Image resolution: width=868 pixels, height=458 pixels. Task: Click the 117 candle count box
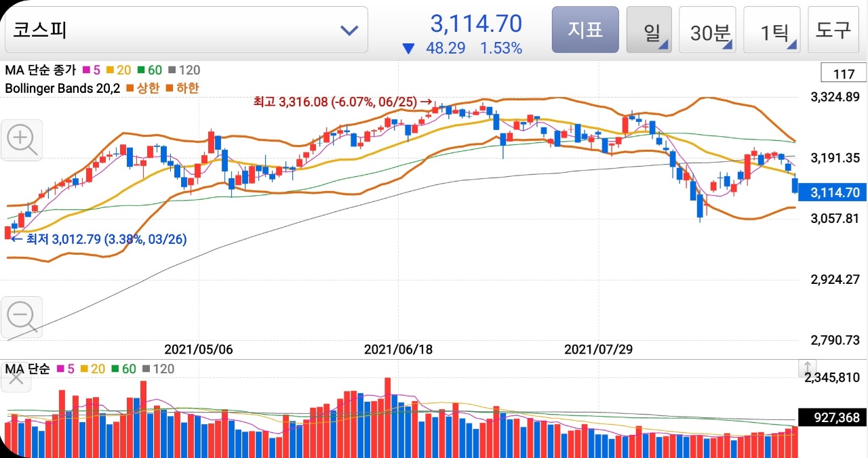pyautogui.click(x=844, y=74)
